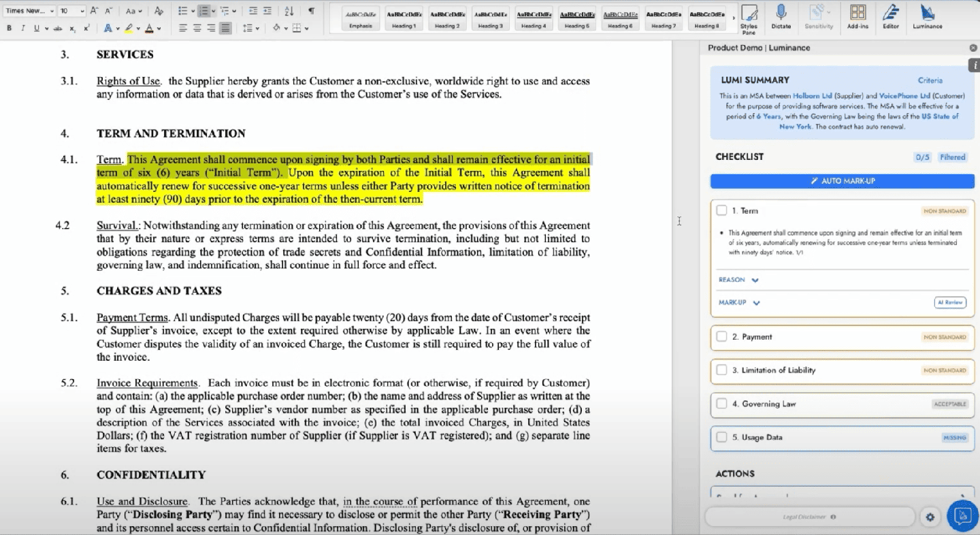Apply italic formatting
The image size is (980, 535).
point(23,29)
